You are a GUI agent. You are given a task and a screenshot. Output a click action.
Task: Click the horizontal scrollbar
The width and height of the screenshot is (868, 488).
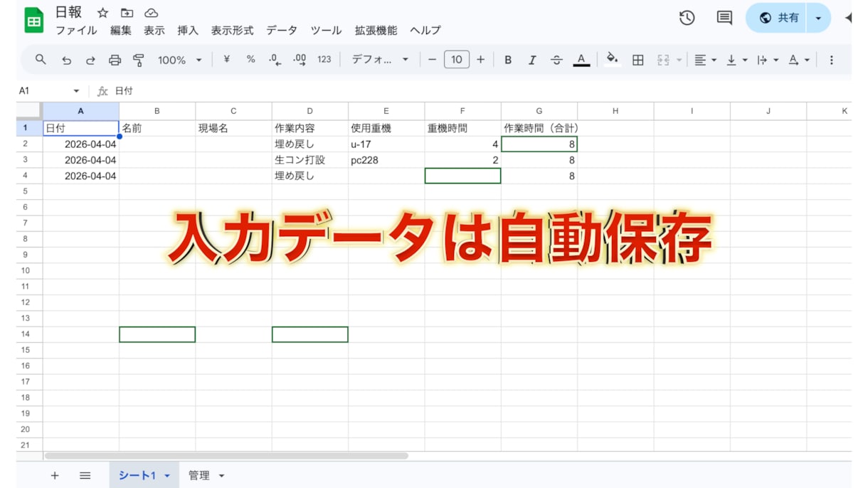coord(226,455)
